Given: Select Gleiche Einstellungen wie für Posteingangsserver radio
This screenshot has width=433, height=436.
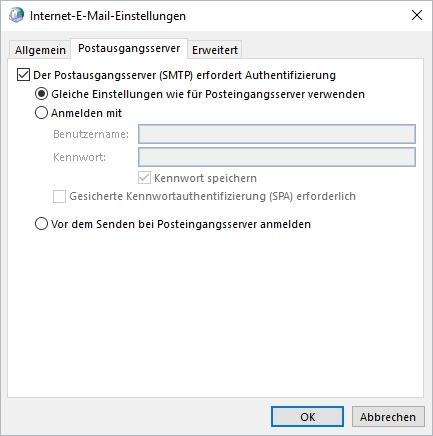Looking at the screenshot, I should click(x=41, y=94).
